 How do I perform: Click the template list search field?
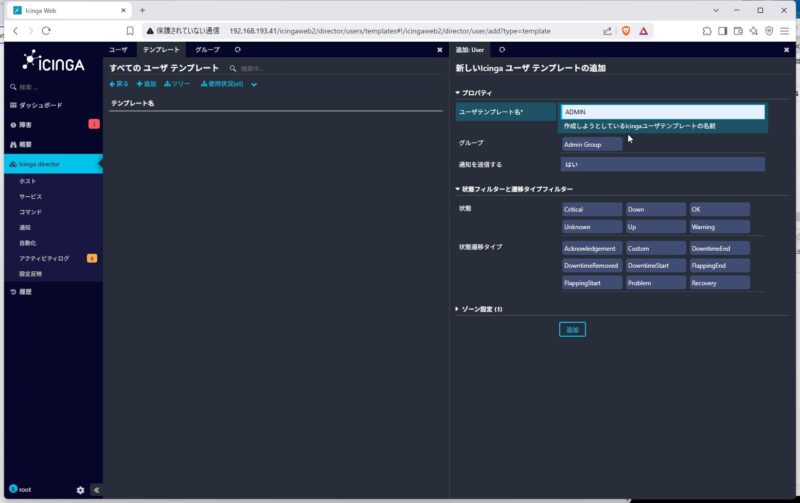252,68
